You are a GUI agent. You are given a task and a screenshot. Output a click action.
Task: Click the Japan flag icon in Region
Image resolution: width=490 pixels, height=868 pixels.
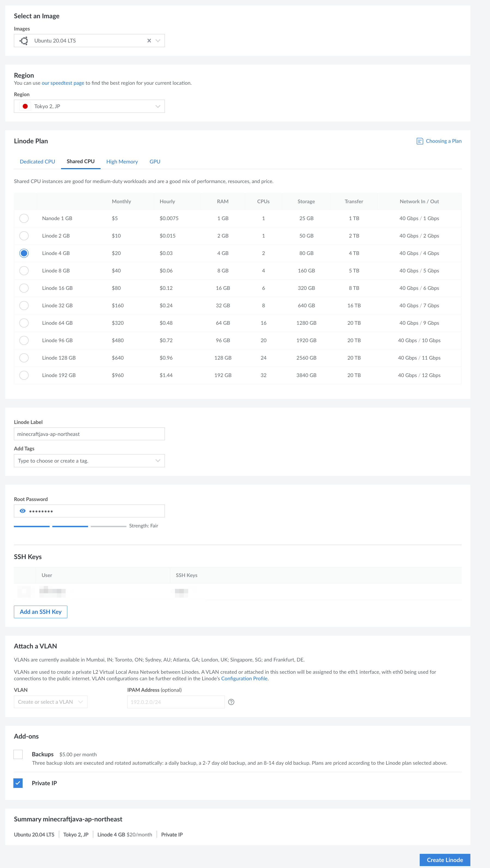point(25,107)
